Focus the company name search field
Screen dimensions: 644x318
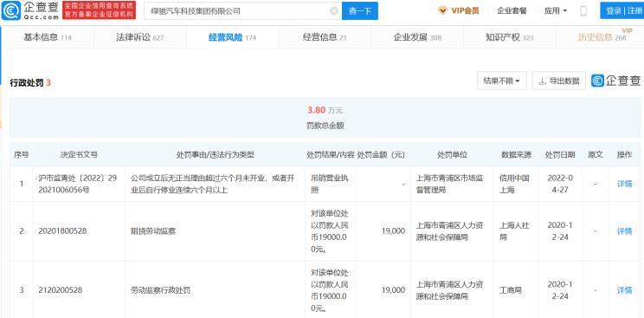coord(236,11)
